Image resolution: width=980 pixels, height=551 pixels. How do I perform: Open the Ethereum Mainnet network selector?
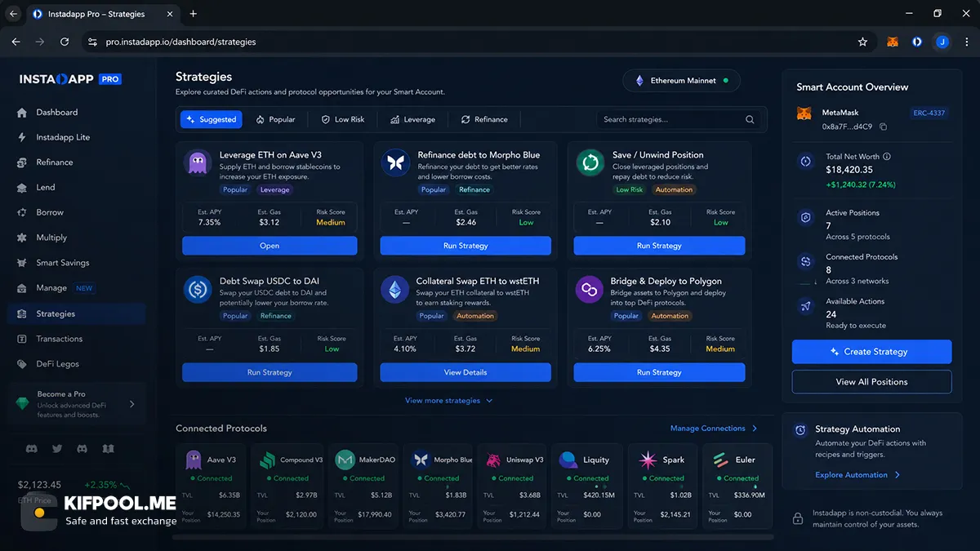pyautogui.click(x=682, y=81)
